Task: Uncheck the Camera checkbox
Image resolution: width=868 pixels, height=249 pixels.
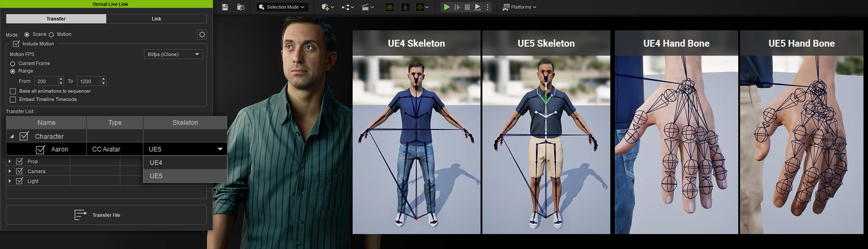Action: (x=19, y=171)
